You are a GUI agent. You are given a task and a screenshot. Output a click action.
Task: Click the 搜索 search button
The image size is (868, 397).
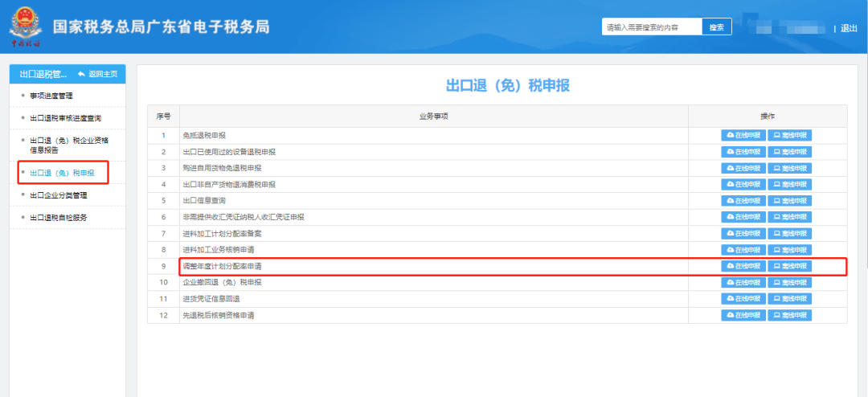coord(717,27)
